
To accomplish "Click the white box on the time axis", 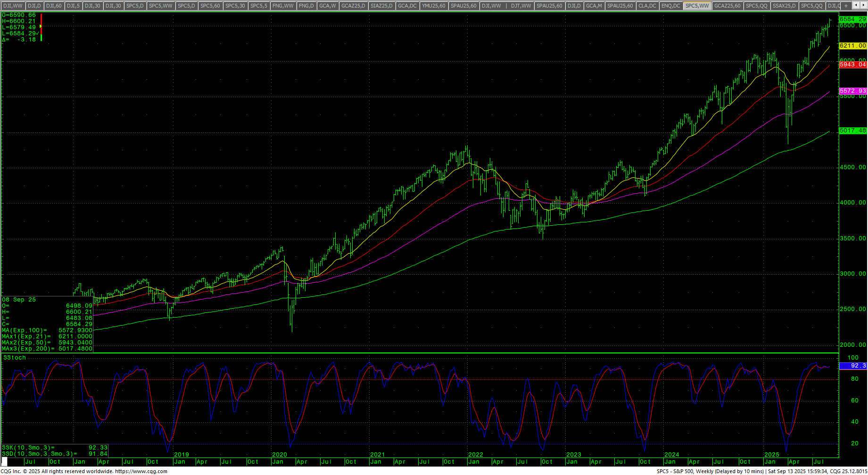I will 5,462.
